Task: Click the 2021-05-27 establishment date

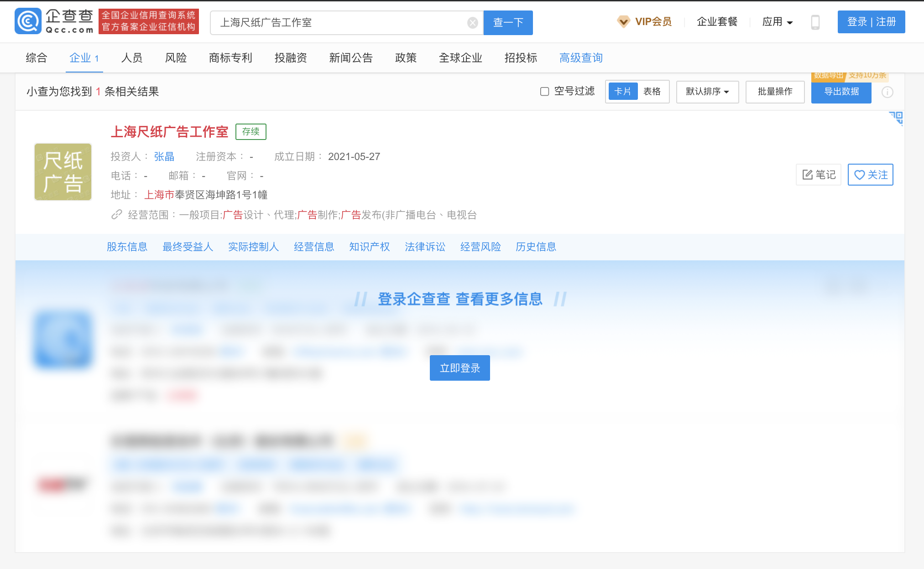Action: 354,157
